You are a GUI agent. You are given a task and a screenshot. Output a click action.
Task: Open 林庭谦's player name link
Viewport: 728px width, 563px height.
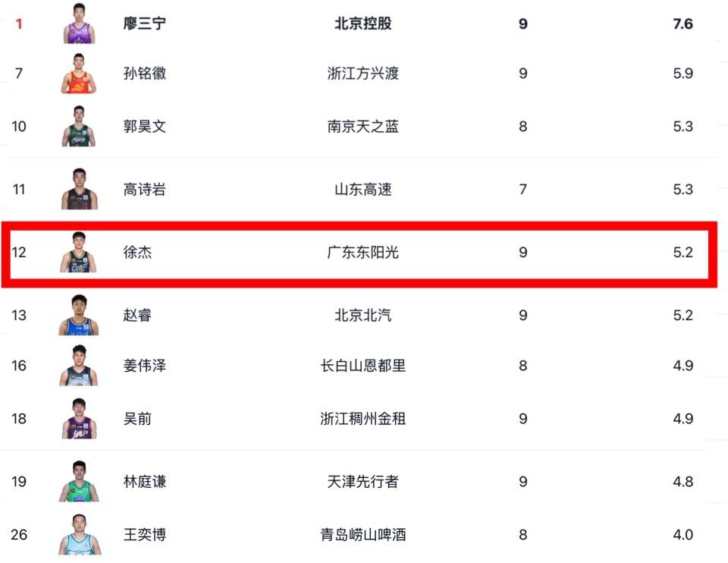tap(145, 482)
